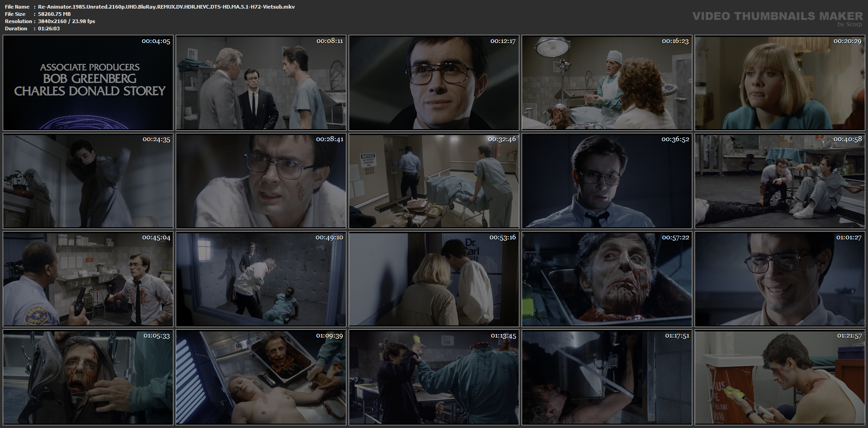Select the thumbnail at 00:12:17
This screenshot has width=868, height=428.
point(434,83)
